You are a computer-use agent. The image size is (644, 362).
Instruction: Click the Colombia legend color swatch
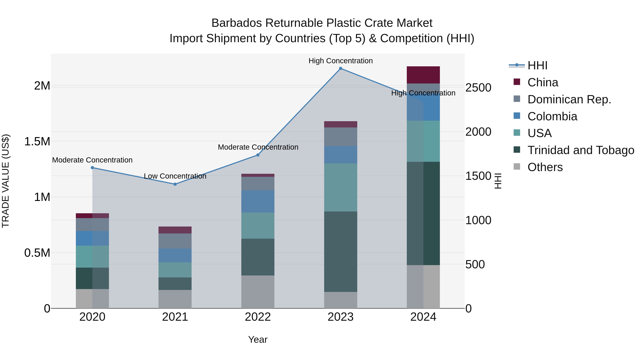pos(517,116)
